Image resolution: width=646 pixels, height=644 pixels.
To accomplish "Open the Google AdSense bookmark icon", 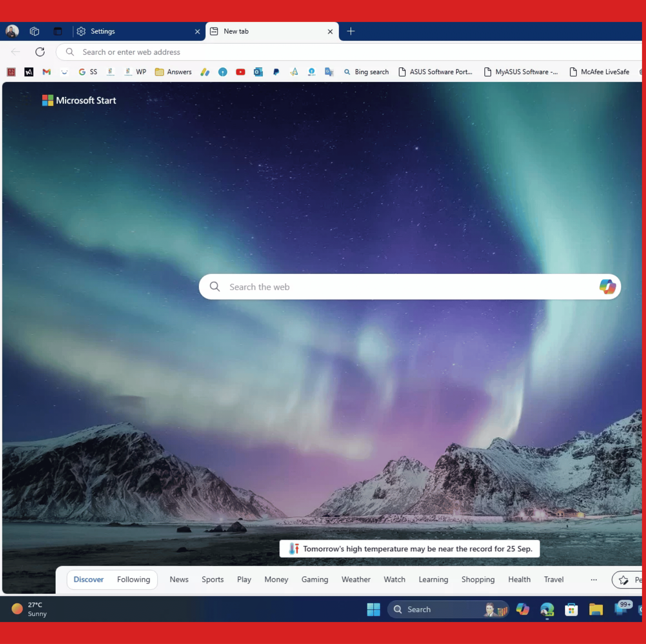I will pyautogui.click(x=205, y=72).
